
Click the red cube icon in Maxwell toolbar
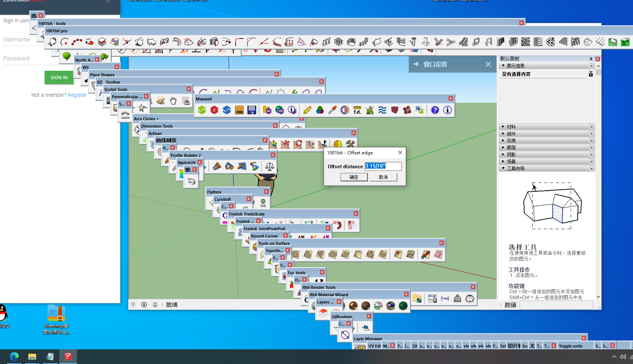[395, 110]
